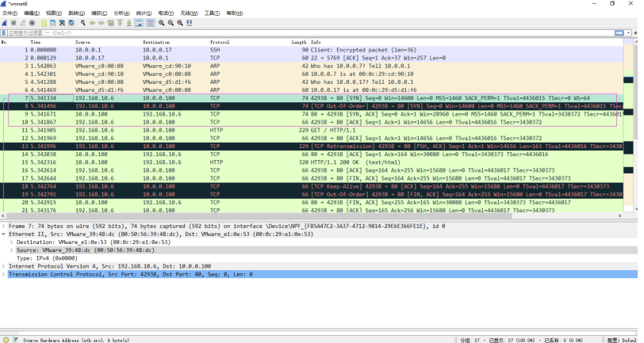Image resolution: width=644 pixels, height=343 pixels.
Task: Collapse the Ethernet II tree node
Action: (4, 234)
